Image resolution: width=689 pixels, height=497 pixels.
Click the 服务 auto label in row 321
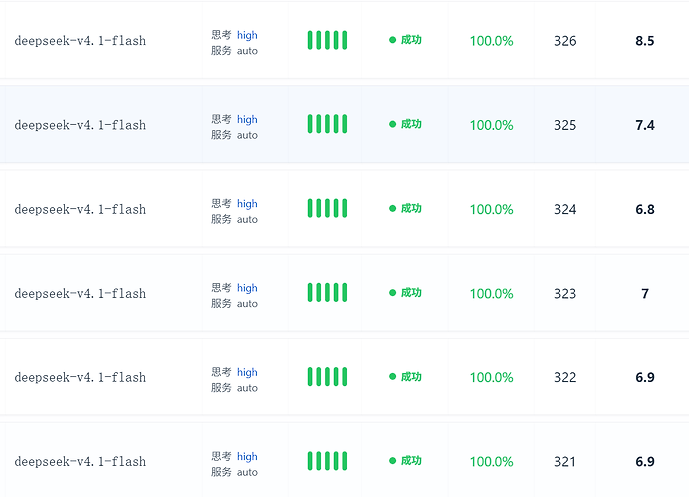click(x=234, y=472)
